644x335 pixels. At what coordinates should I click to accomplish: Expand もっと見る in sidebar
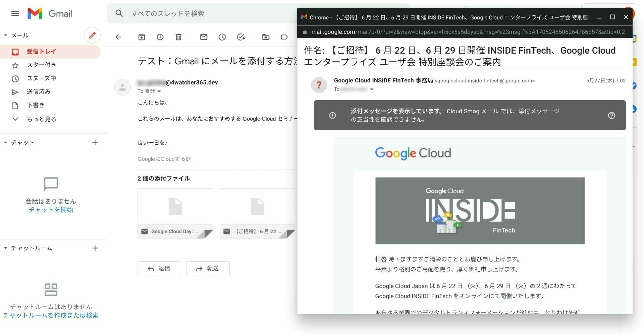pos(50,119)
